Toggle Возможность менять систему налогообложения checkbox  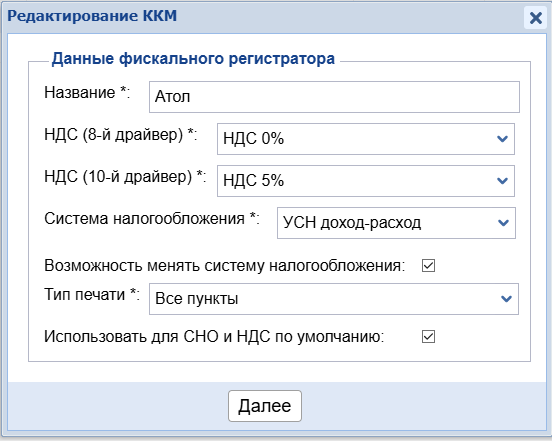428,266
